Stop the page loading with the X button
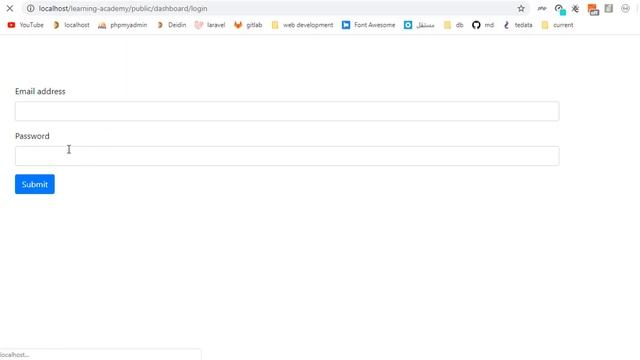This screenshot has width=640, height=360. click(x=10, y=8)
